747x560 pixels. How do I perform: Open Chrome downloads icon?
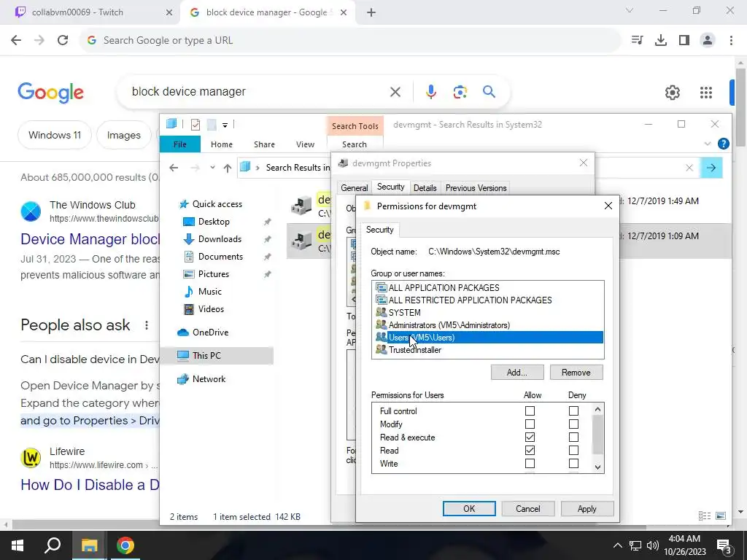click(661, 41)
